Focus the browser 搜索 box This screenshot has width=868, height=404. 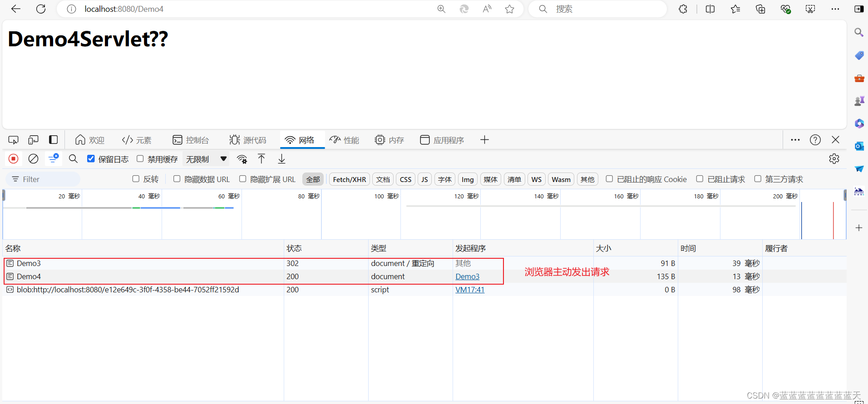click(x=597, y=9)
